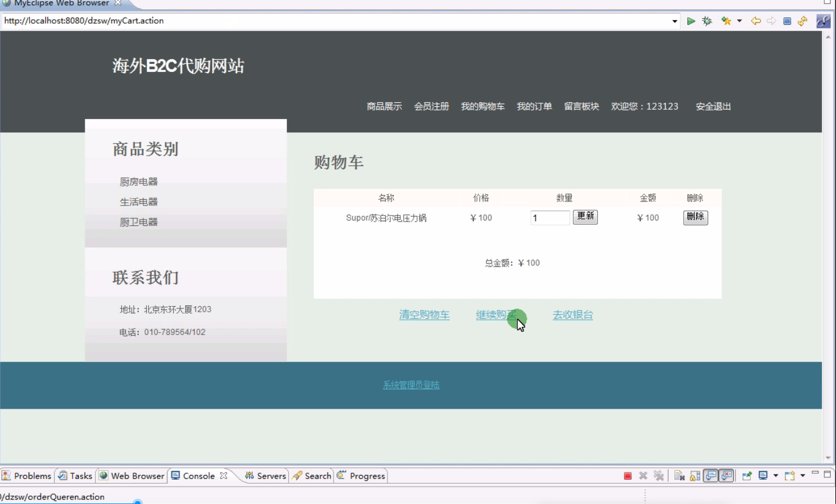Open 我的订单 in the site navigation
Viewport: 836px width, 504px height.
coord(534,106)
